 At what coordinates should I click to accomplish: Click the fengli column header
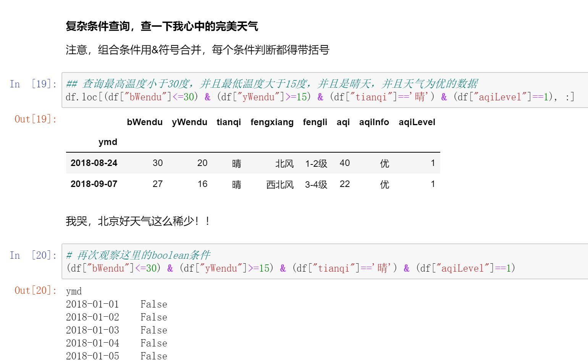315,122
